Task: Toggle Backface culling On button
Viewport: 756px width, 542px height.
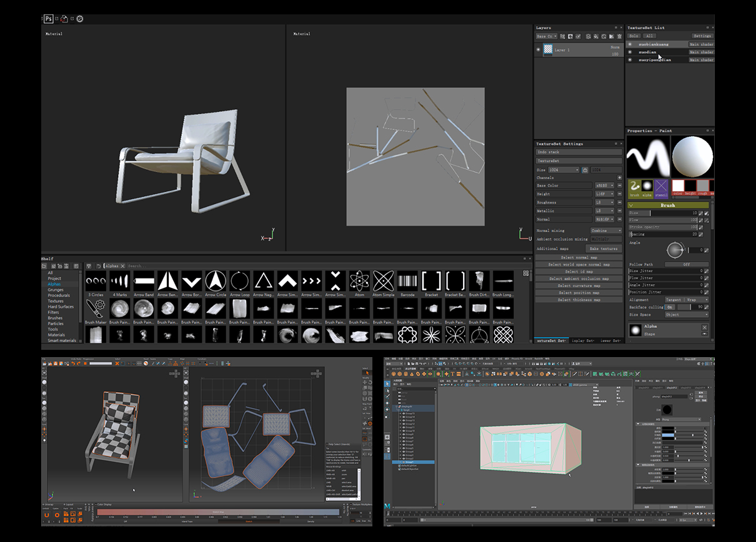Action: point(670,307)
